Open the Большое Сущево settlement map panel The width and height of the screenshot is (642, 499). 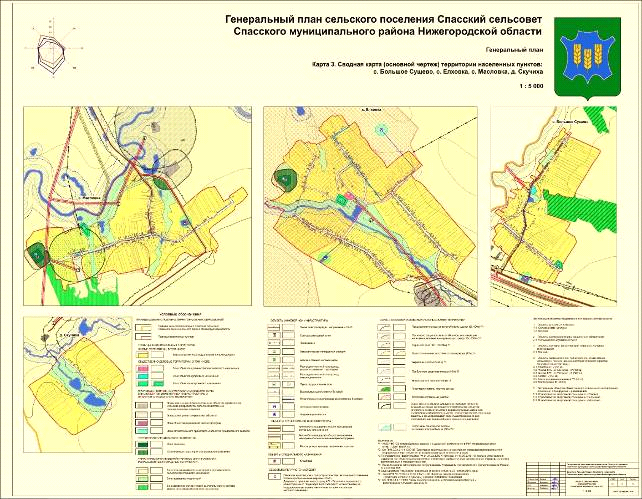[554, 206]
